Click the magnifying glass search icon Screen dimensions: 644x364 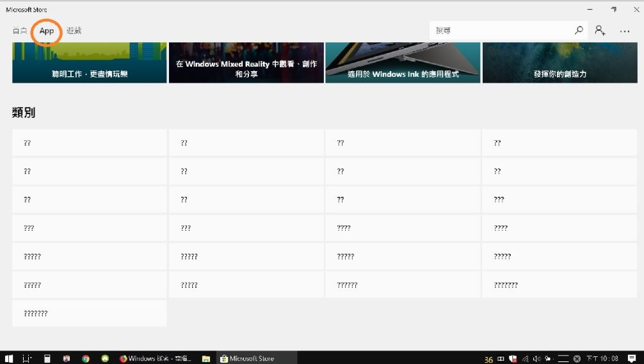579,30
